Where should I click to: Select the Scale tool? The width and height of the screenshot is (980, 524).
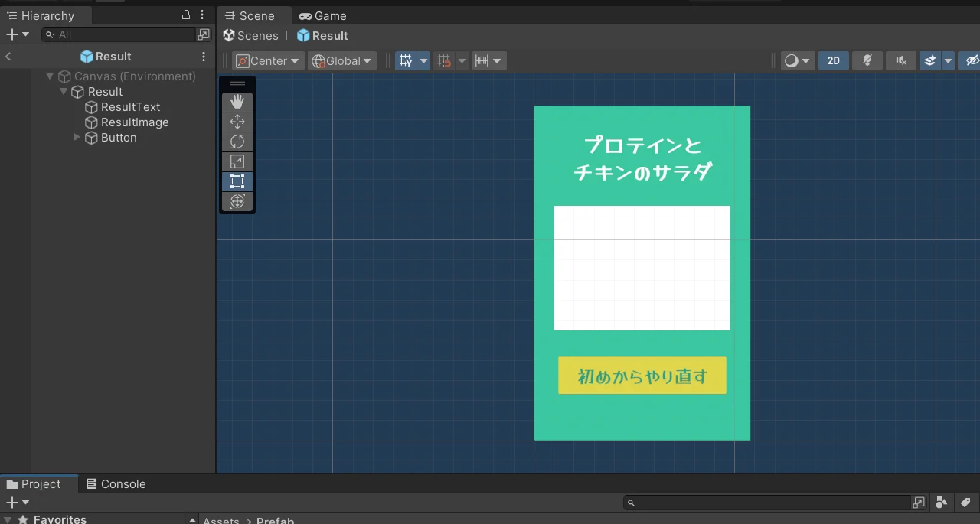237,161
